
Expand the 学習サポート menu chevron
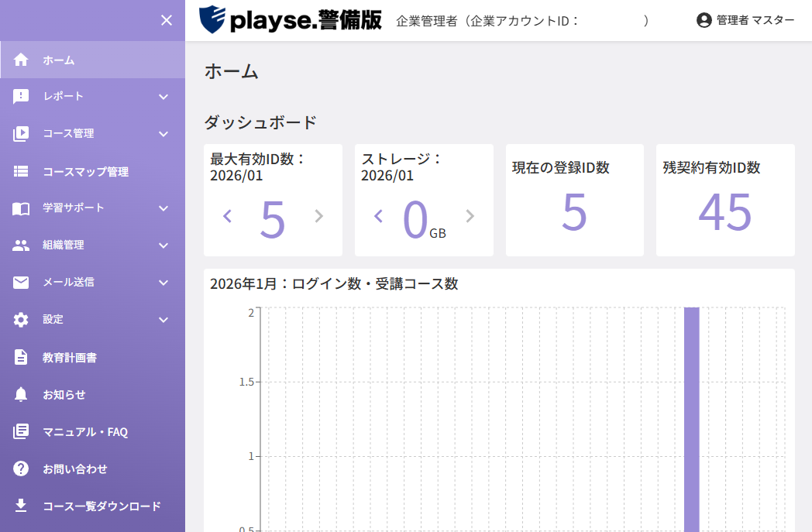point(163,208)
